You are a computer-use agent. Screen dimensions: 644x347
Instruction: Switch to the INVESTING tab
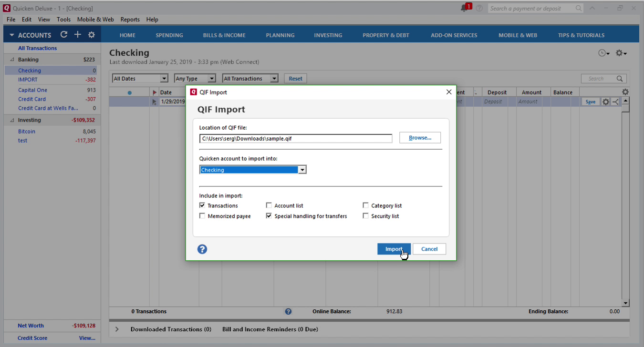pyautogui.click(x=328, y=35)
